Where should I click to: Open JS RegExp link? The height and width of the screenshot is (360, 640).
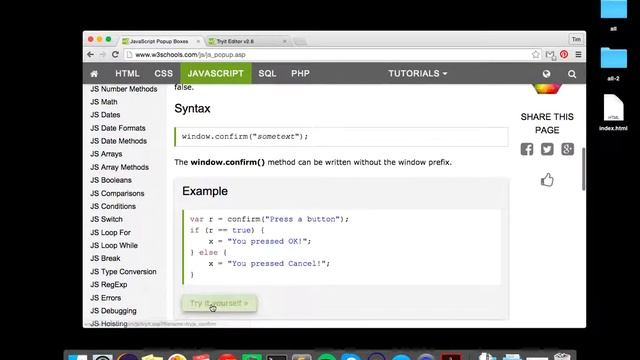(x=109, y=284)
